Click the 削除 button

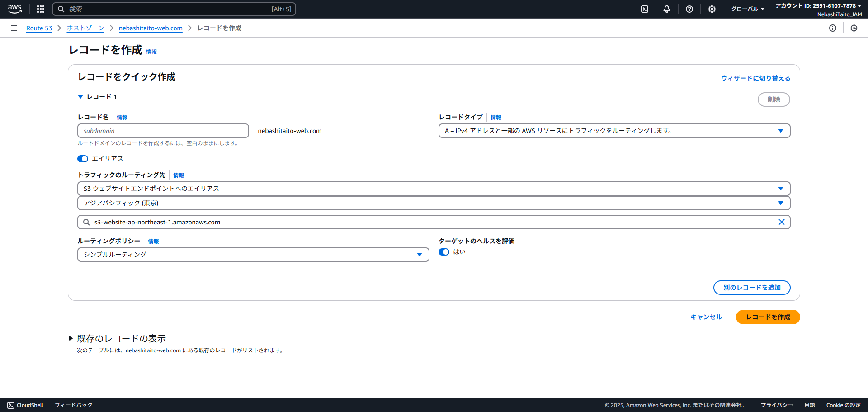click(x=774, y=99)
